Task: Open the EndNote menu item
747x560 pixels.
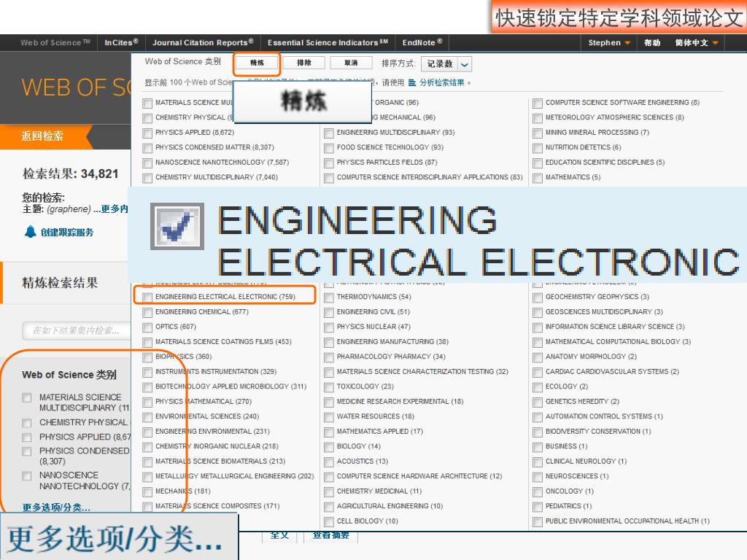Action: coord(422,42)
